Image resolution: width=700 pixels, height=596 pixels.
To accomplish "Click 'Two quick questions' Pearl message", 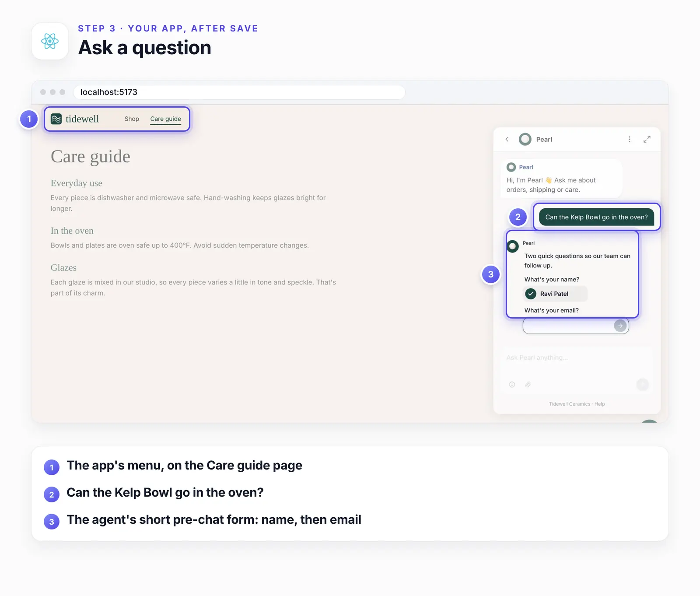I will [577, 260].
